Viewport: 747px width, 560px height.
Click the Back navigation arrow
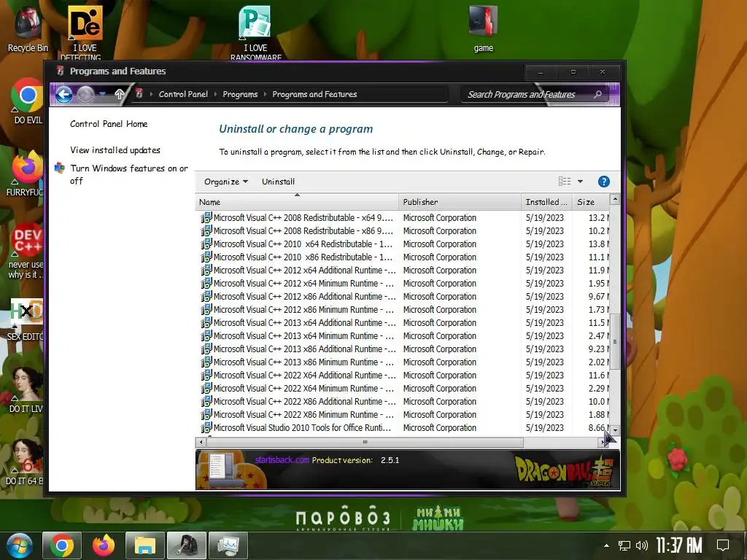click(64, 94)
